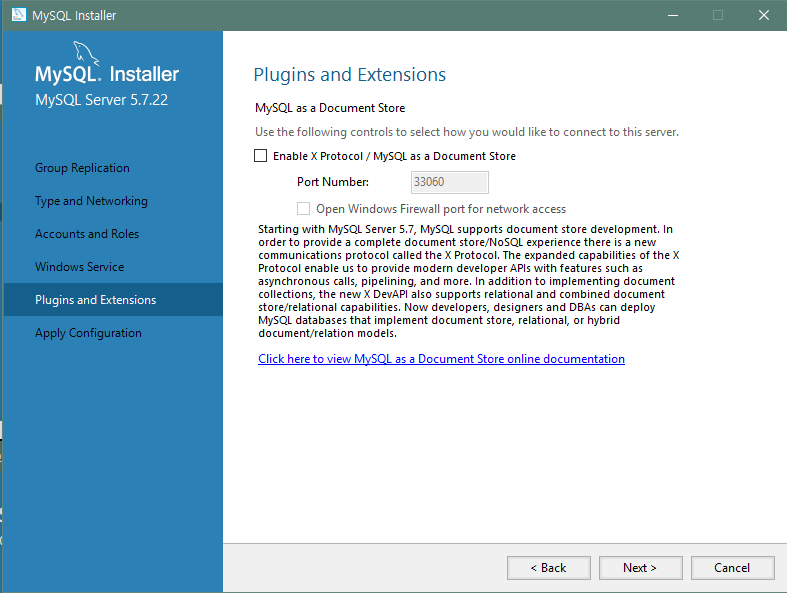Click the MySQL Installer title bar icon
This screenshot has height=593, width=787.
pyautogui.click(x=19, y=15)
